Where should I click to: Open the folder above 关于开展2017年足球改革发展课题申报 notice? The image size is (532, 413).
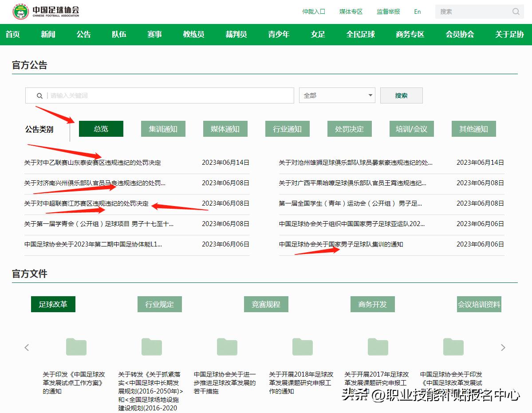(378, 347)
